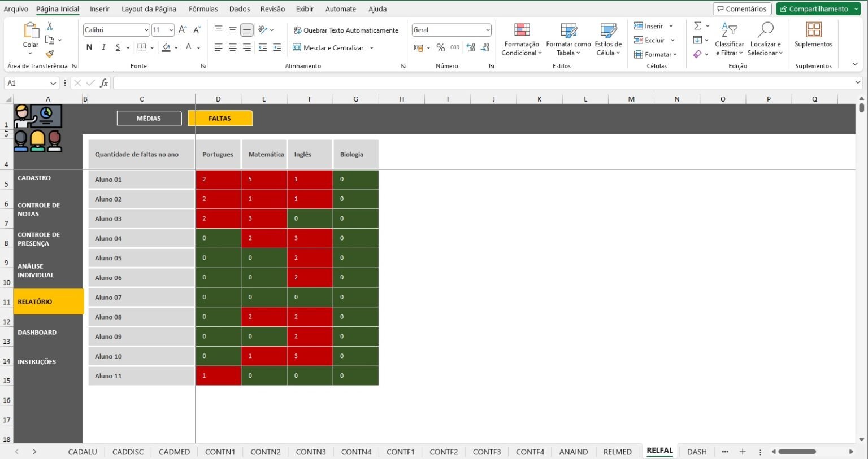Open Mesclar e Centralizar dropdown arrow

[372, 48]
